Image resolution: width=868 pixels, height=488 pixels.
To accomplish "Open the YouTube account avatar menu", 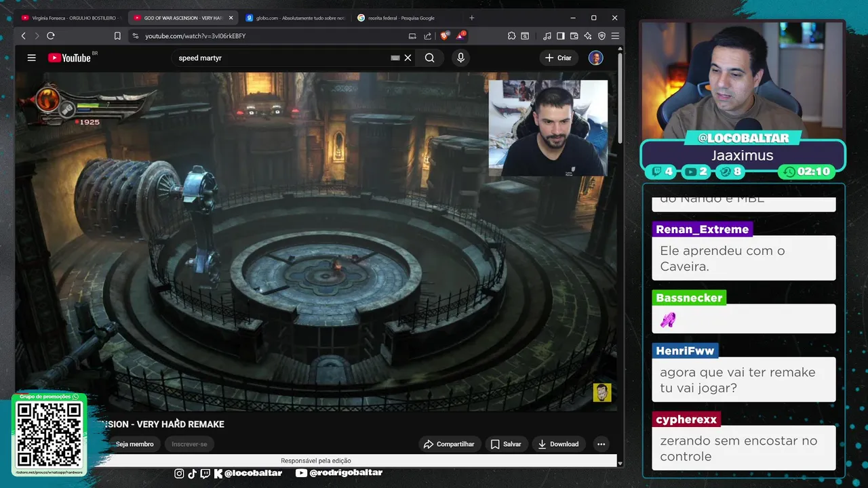I will pos(595,58).
